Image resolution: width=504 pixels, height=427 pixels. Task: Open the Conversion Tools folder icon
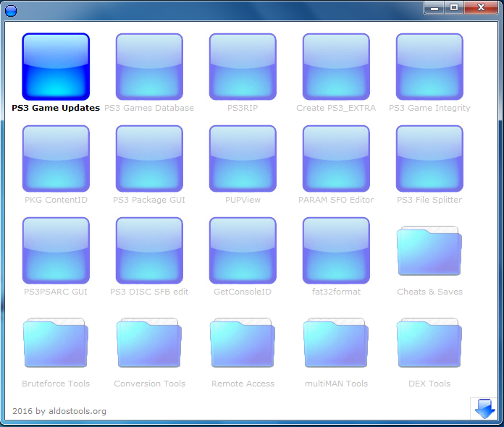click(149, 342)
